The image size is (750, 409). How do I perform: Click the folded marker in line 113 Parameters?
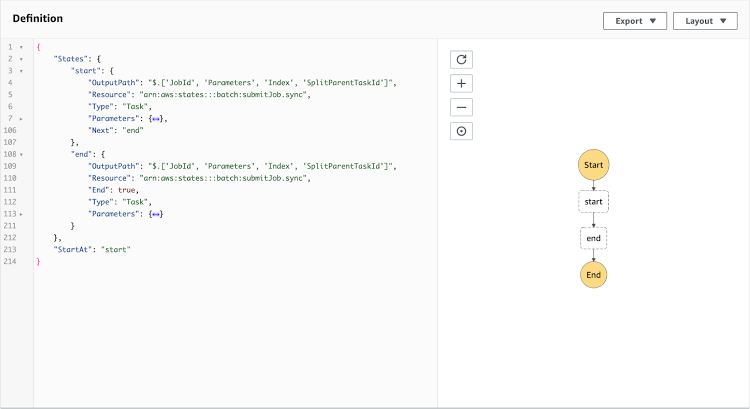156,214
